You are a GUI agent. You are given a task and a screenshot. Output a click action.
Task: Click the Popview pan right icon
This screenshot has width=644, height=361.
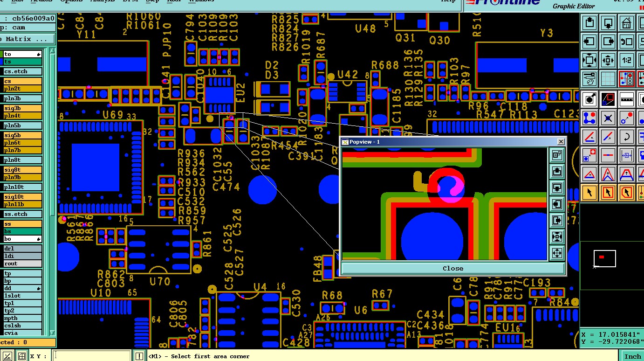[x=557, y=221]
